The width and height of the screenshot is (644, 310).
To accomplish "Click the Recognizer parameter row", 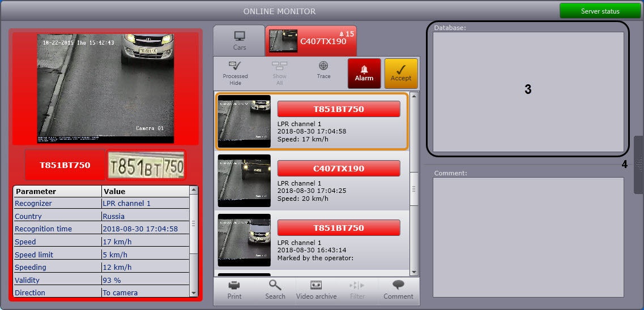I will coord(101,204).
